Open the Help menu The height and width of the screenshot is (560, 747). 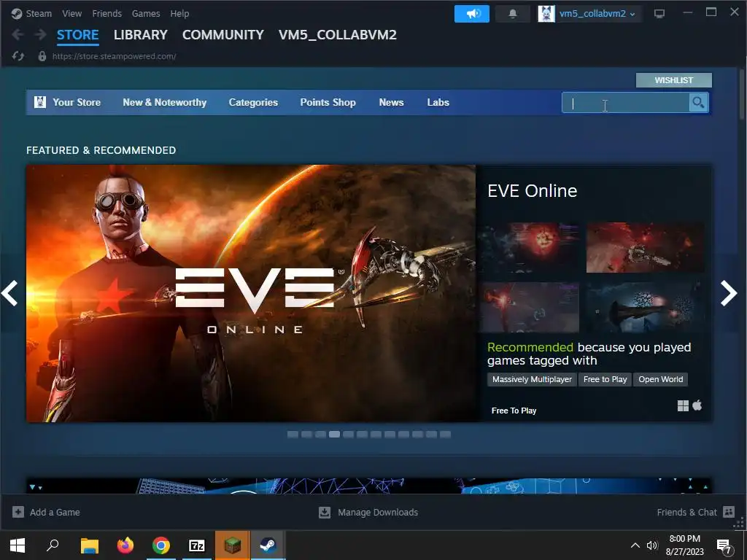click(x=179, y=13)
